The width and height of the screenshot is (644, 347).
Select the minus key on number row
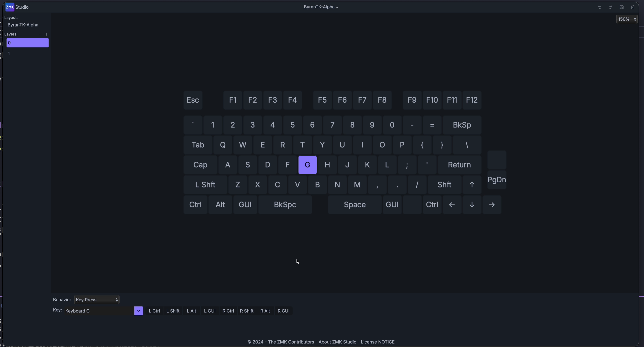point(412,125)
